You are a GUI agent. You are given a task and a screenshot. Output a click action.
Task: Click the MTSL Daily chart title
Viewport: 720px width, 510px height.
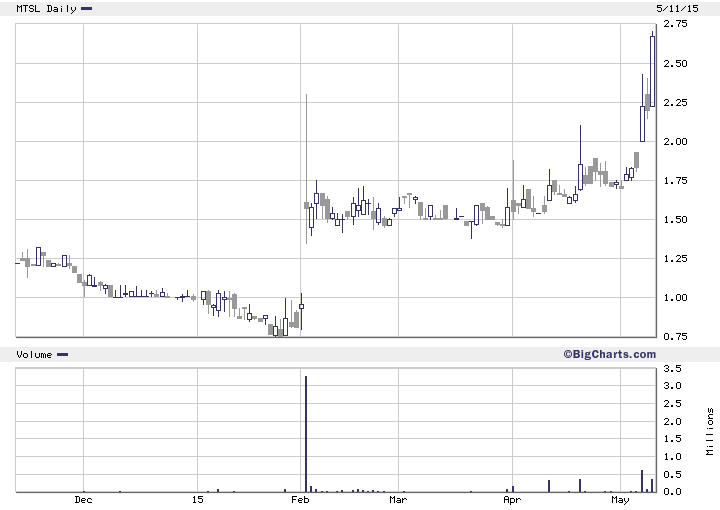[x=46, y=9]
